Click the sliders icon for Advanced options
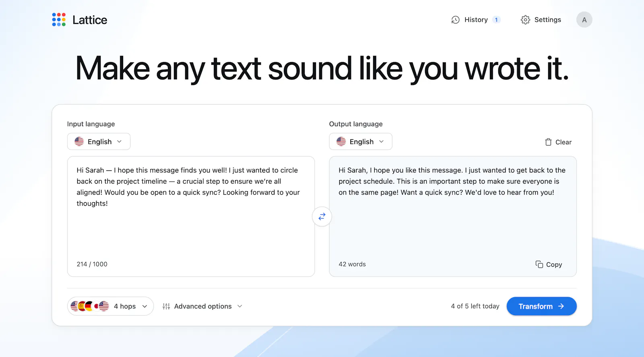This screenshot has height=357, width=644. pos(166,306)
